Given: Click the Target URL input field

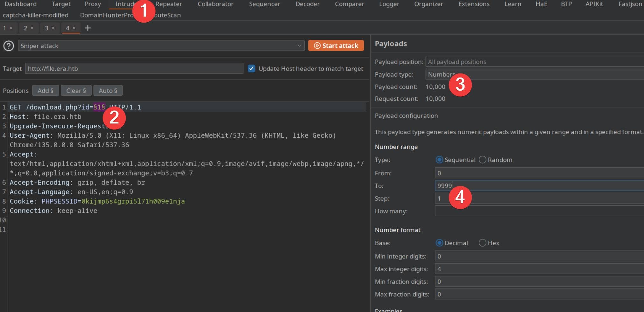Looking at the screenshot, I should pyautogui.click(x=134, y=68).
